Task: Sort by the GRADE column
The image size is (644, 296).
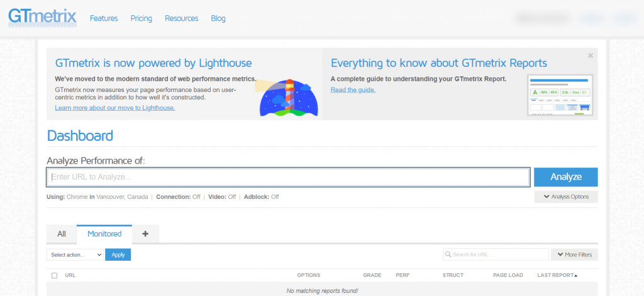Action: tap(372, 275)
